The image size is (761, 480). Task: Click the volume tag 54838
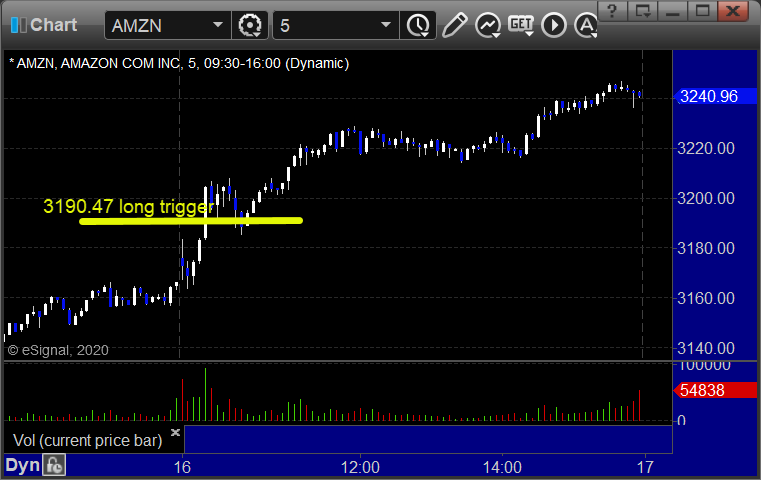tap(715, 390)
